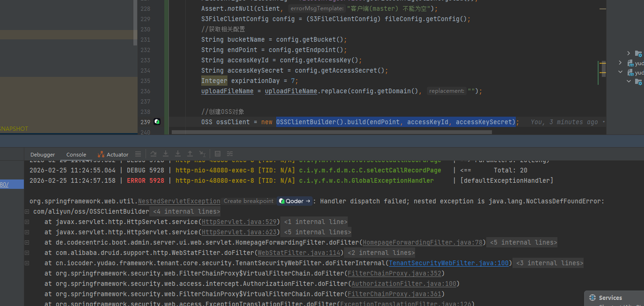Click the Services notification icon
The image size is (644, 306).
pyautogui.click(x=593, y=298)
